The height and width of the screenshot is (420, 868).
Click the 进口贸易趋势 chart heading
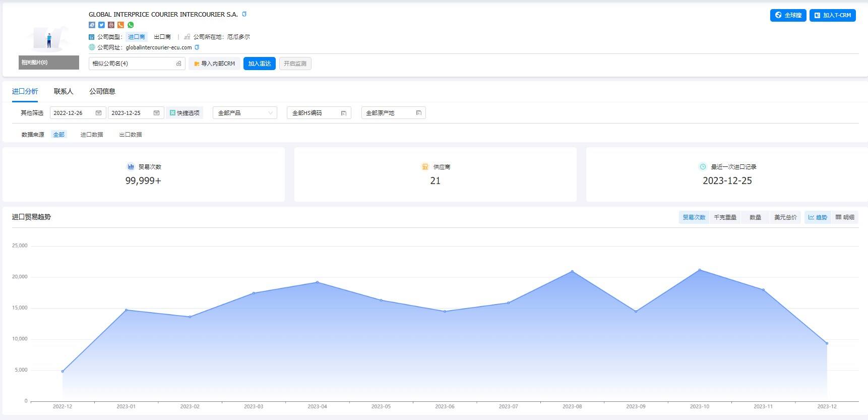click(31, 217)
